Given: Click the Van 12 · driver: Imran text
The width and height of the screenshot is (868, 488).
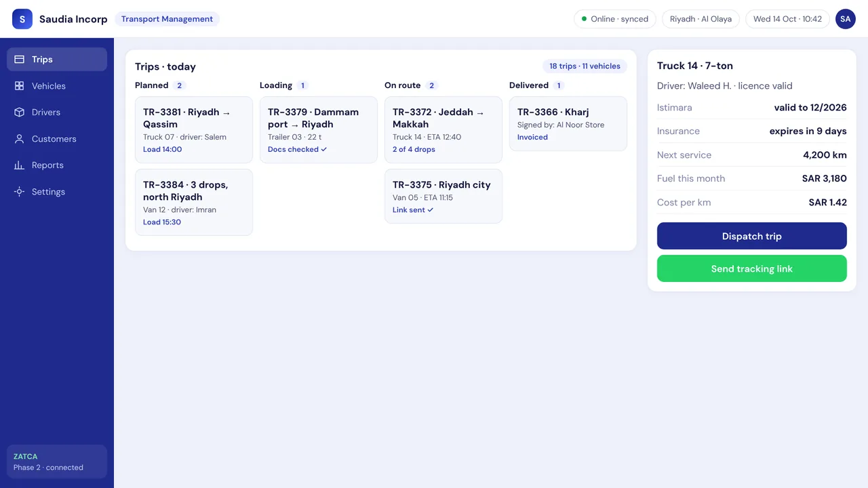Looking at the screenshot, I should point(180,209).
